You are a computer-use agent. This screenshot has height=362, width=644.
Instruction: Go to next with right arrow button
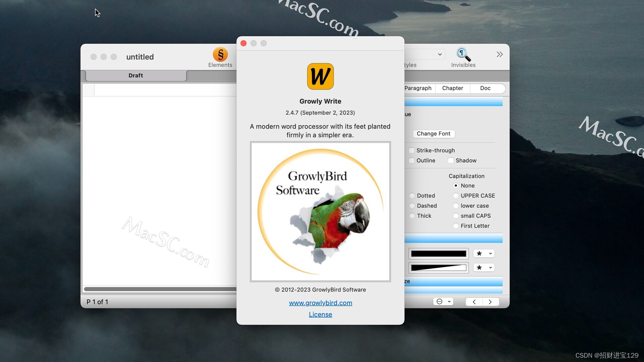490,302
